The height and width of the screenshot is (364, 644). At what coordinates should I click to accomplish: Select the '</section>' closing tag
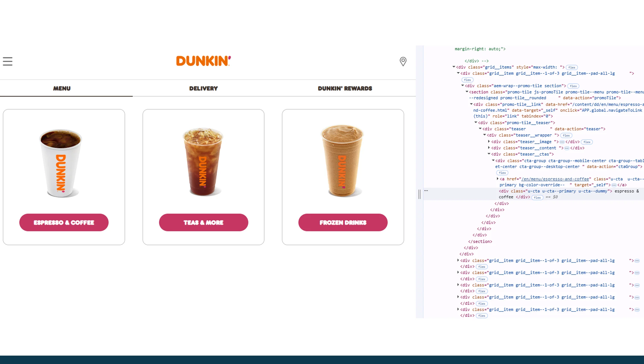[480, 241]
